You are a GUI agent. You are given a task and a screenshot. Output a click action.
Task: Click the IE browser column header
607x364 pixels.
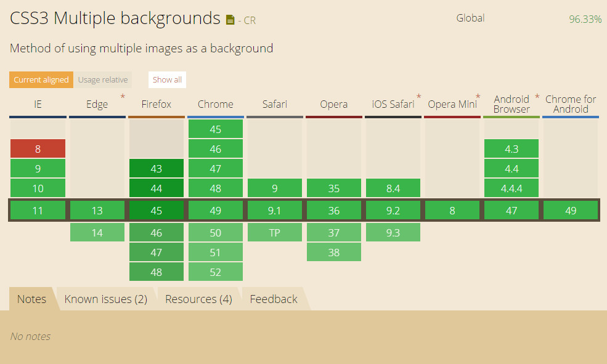click(x=38, y=104)
